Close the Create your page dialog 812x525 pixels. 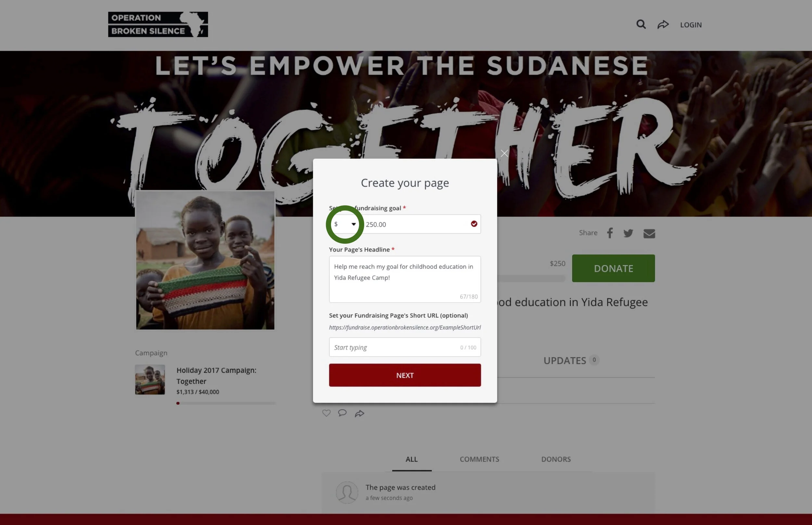coord(504,153)
